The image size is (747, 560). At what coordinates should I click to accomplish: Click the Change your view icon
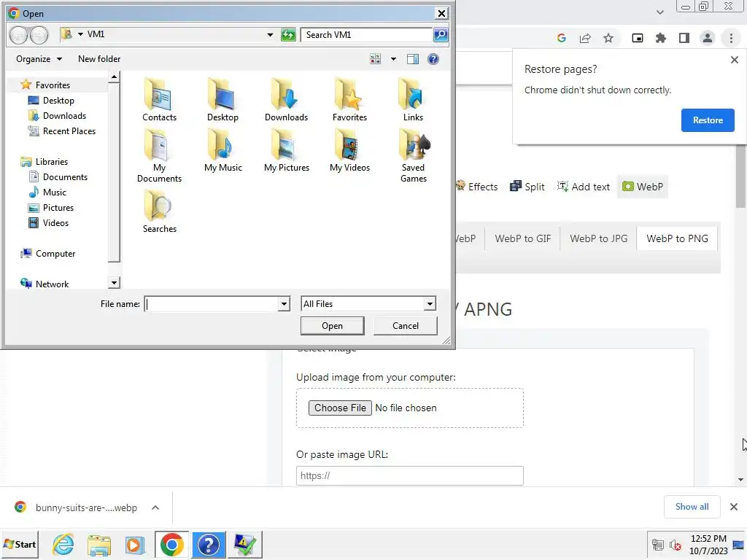(x=376, y=59)
